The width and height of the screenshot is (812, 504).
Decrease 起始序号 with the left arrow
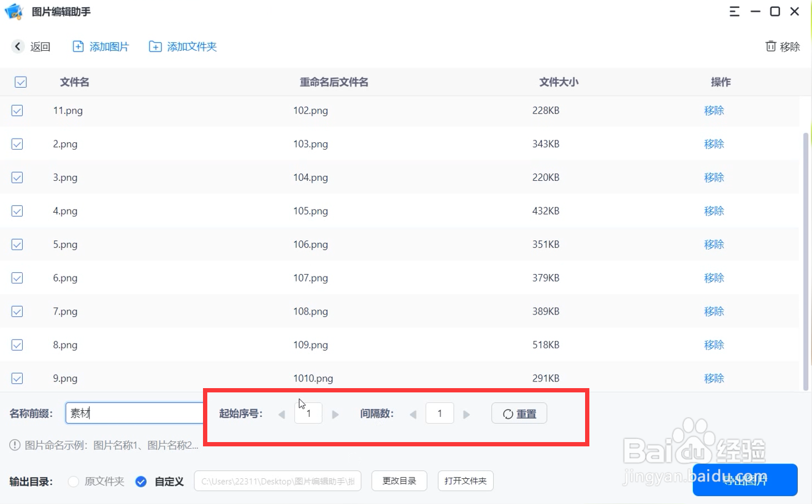(x=282, y=414)
